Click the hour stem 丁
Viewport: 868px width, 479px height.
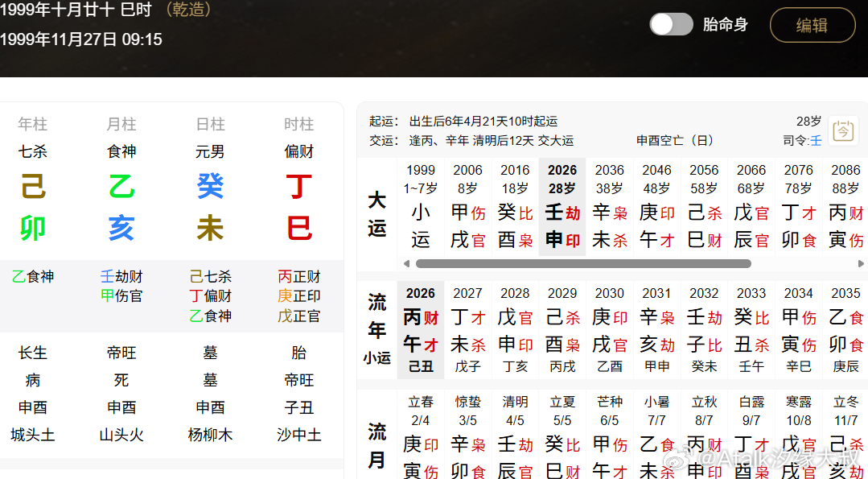pyautogui.click(x=299, y=187)
